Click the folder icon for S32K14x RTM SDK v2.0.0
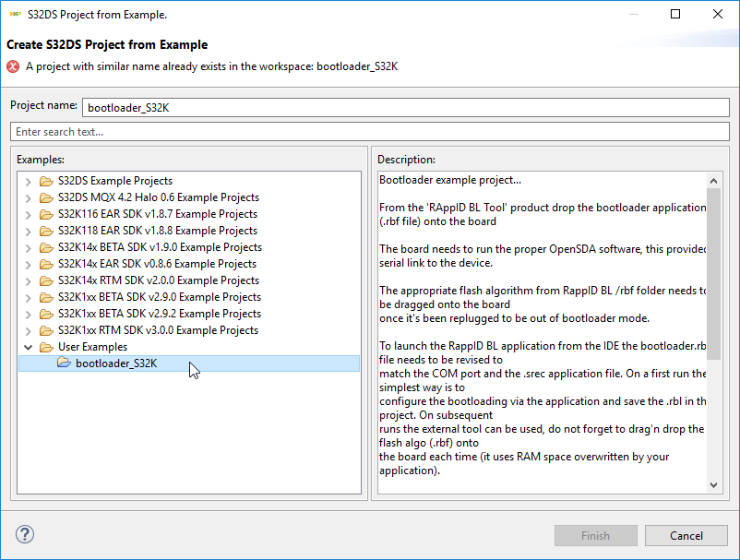The width and height of the screenshot is (740, 560). click(x=46, y=280)
